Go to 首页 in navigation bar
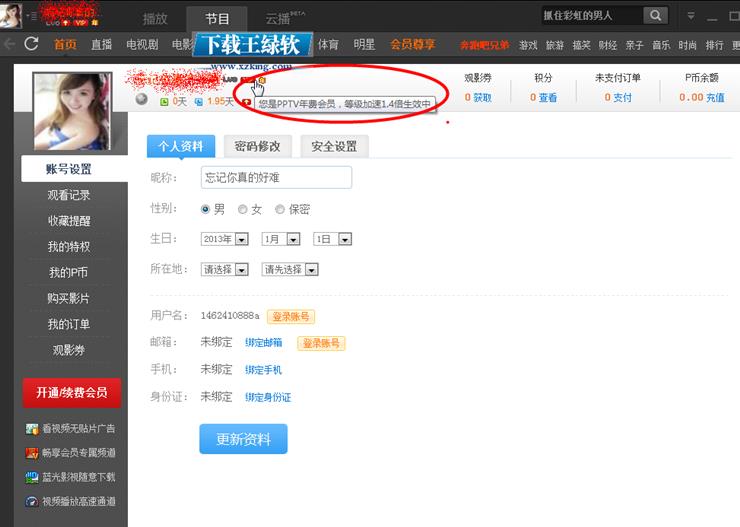Image resolution: width=740 pixels, height=527 pixels. (x=65, y=45)
